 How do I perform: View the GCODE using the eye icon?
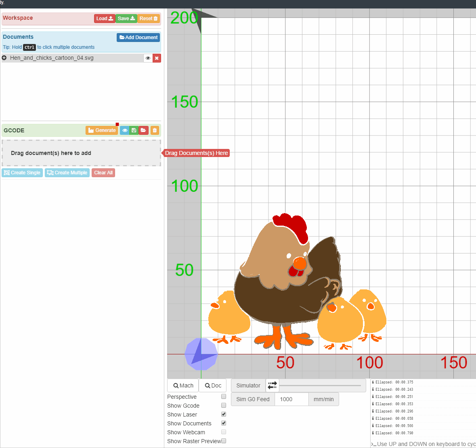125,130
